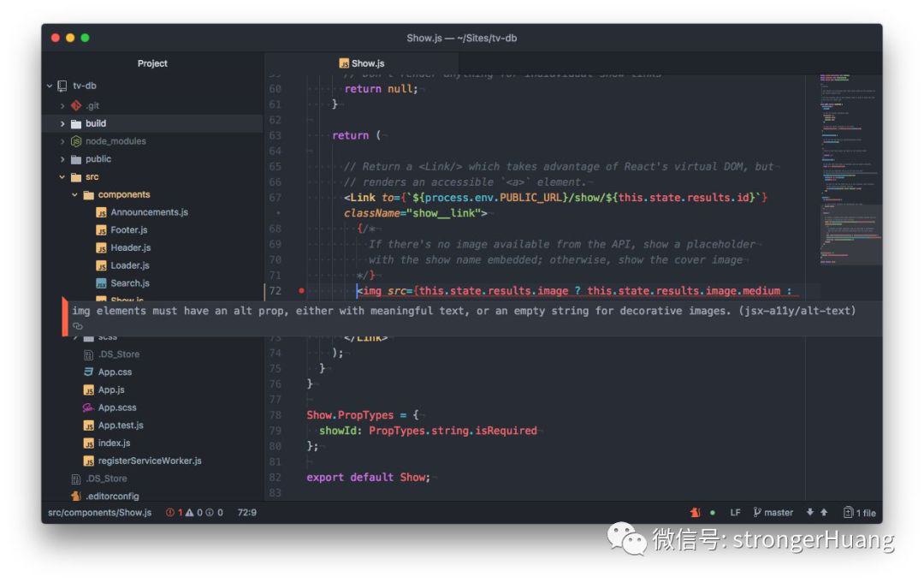Screen dimensions: 924x583
Task: Click the squirrel update icon in status bar
Action: coord(696,512)
